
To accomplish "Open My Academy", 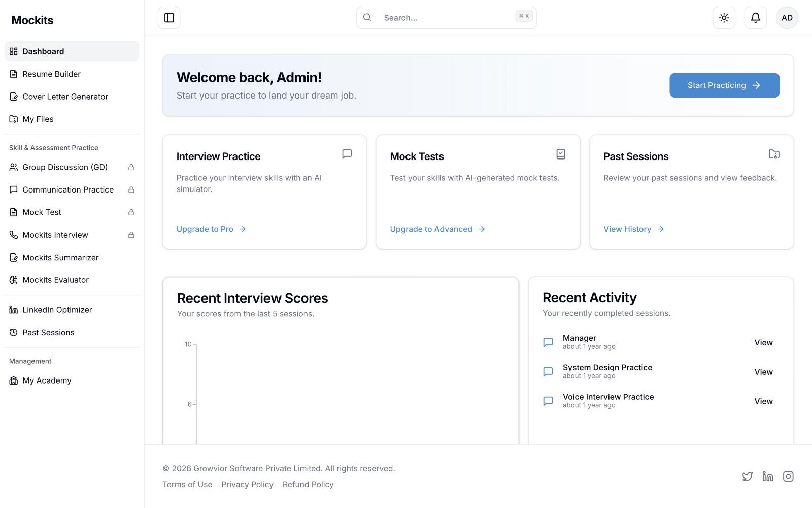I will [72, 380].
